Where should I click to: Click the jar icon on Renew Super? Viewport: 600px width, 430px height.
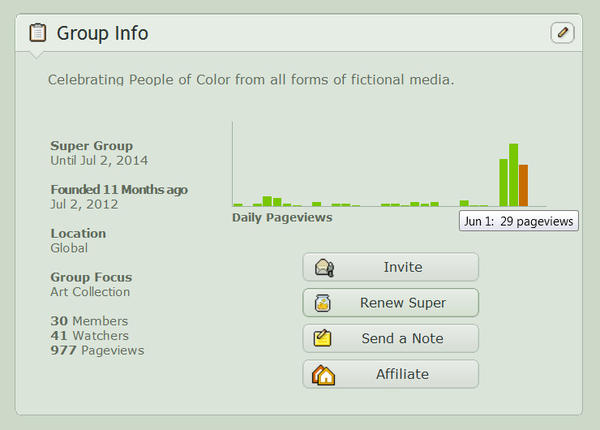point(324,303)
